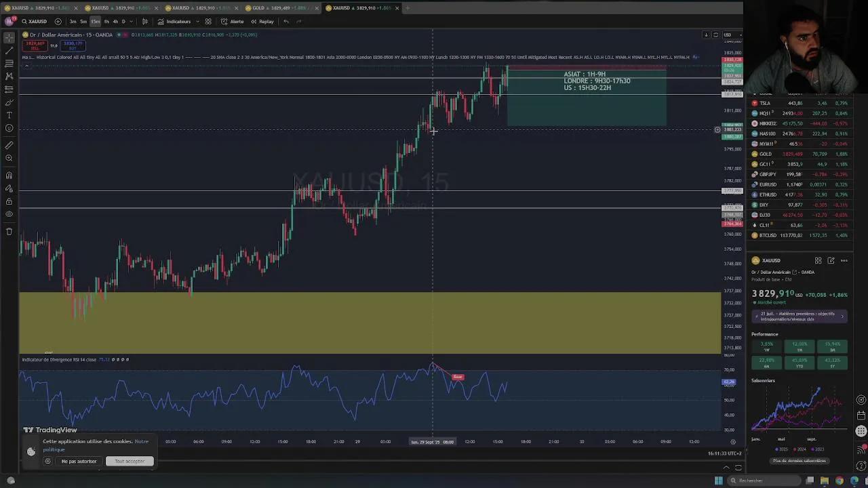Open the Indicateurs favorites dropdown arrow

point(197,22)
